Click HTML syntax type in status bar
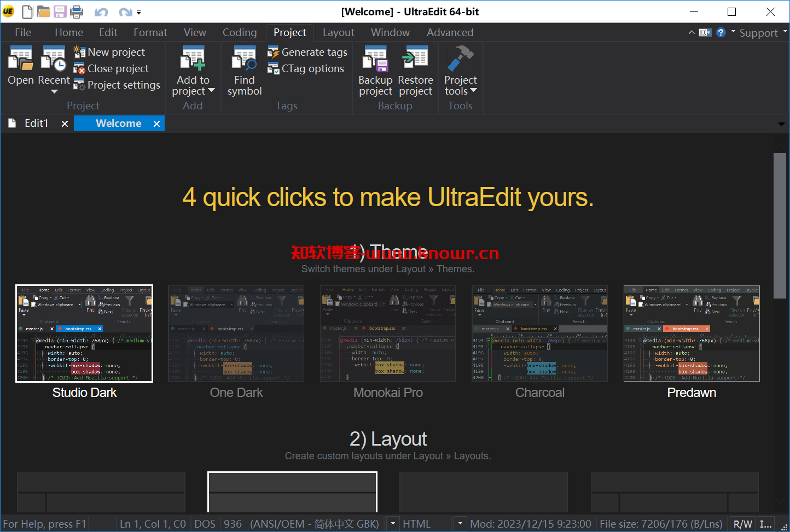Screen dimensions: 790x532 [417, 524]
